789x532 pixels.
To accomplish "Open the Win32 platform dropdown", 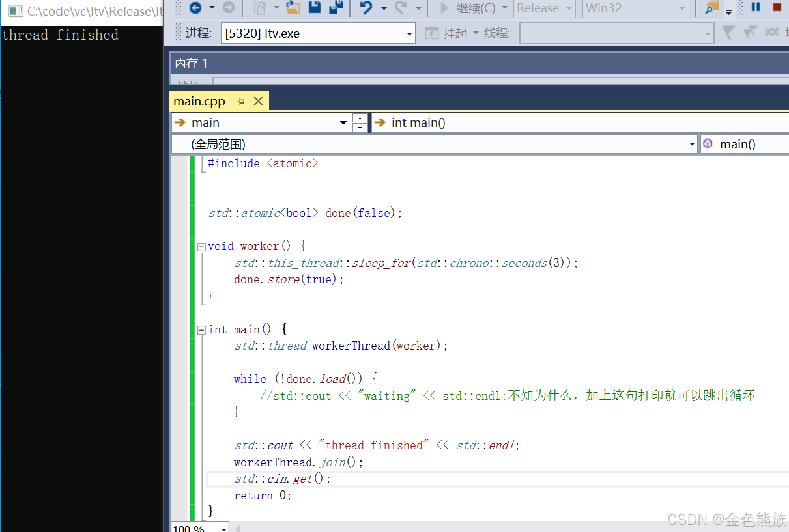I will 636,8.
